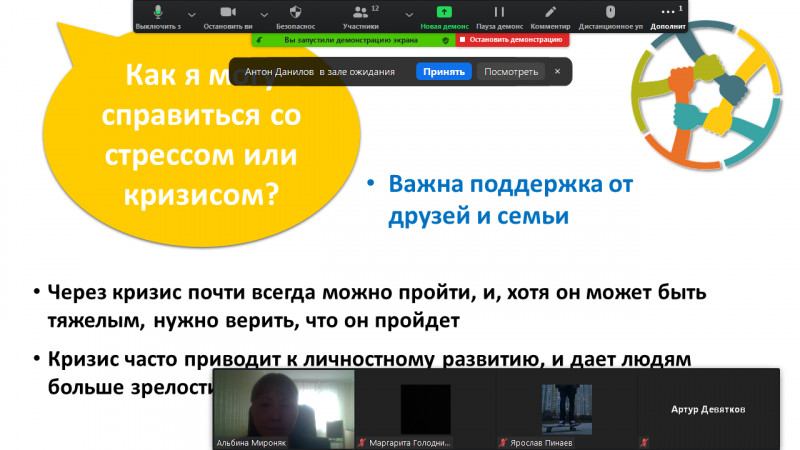Stop video using the camera icon
This screenshot has height=450, width=800.
(228, 16)
